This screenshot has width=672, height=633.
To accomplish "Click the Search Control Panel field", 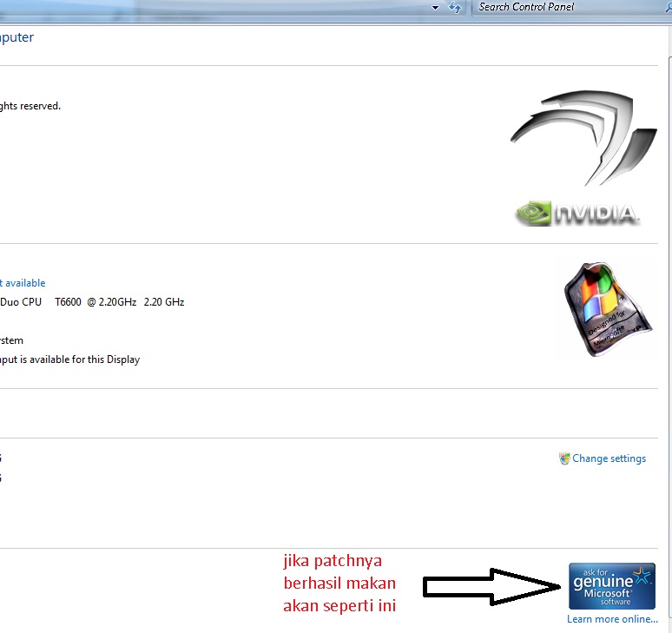I will [571, 7].
